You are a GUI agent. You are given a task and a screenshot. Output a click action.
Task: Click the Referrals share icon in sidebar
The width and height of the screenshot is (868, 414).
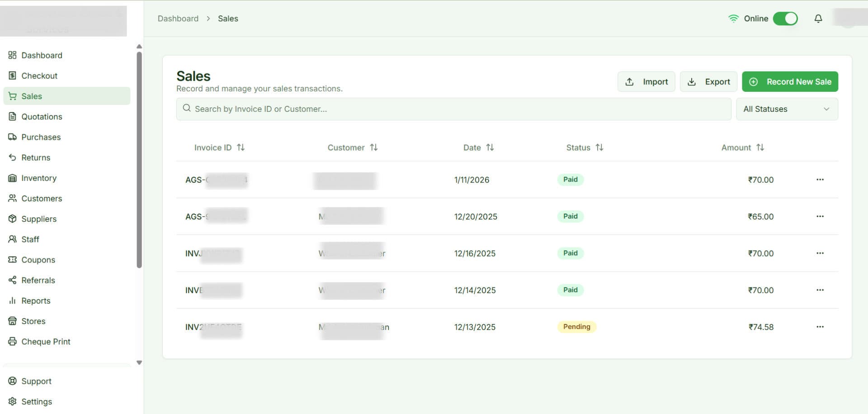pos(12,280)
